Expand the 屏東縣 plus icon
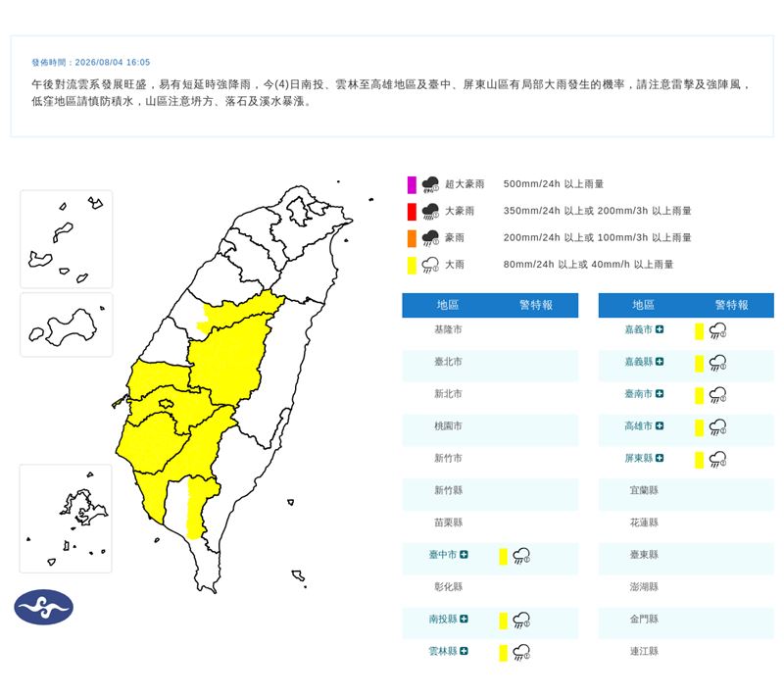 pyautogui.click(x=660, y=458)
